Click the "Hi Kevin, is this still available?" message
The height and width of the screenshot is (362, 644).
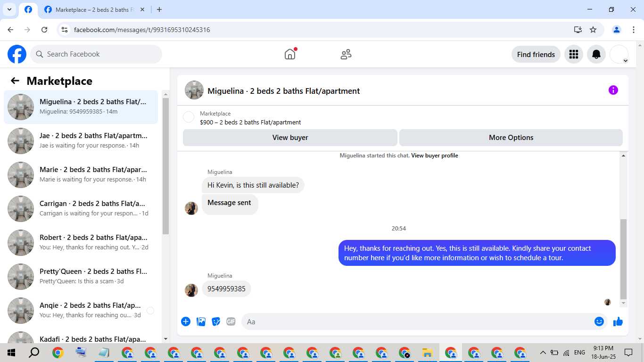tap(253, 185)
